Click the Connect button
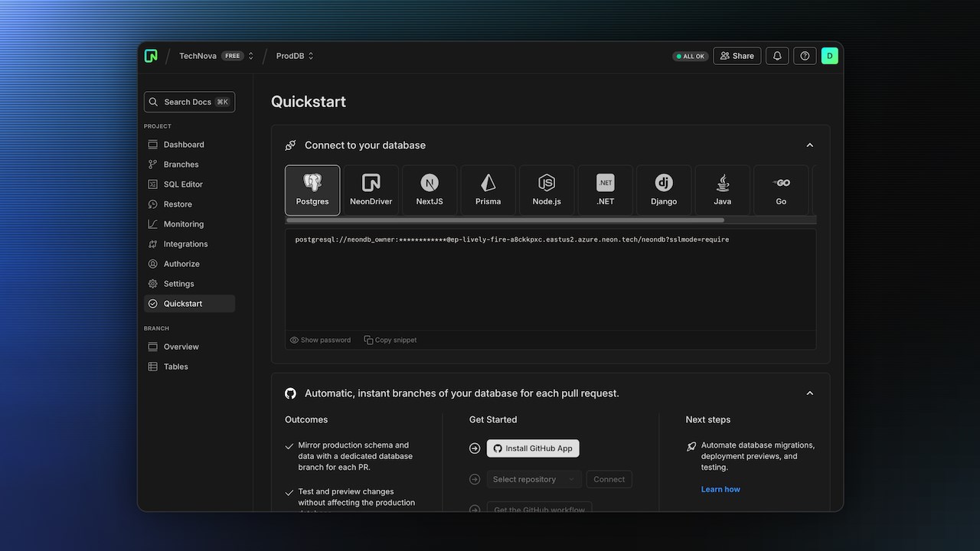The image size is (980, 551). [x=609, y=479]
